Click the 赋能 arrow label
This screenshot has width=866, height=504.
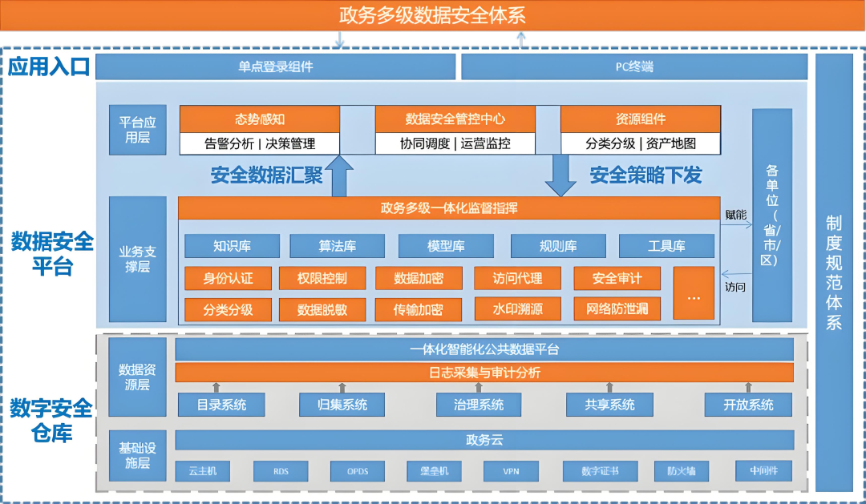click(x=735, y=215)
